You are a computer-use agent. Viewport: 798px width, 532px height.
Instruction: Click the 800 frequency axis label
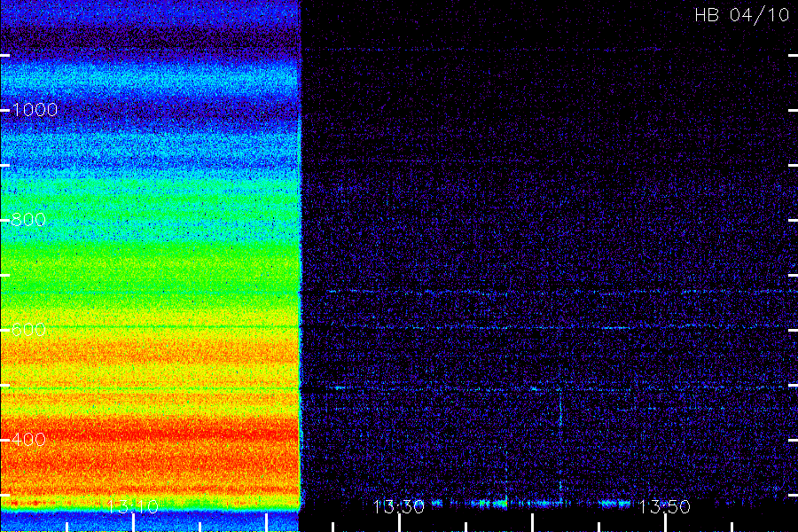click(28, 220)
